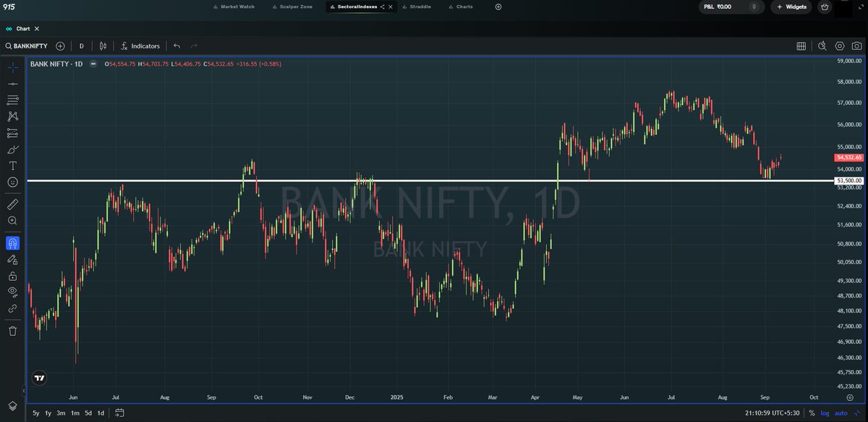This screenshot has height=422, width=868.
Task: Close the SectoralIndexes tab
Action: coord(391,7)
